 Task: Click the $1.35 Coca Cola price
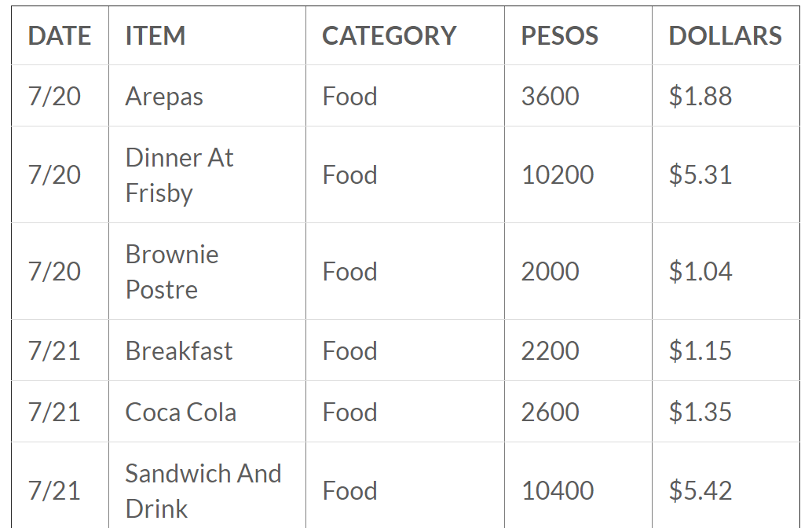pos(700,412)
